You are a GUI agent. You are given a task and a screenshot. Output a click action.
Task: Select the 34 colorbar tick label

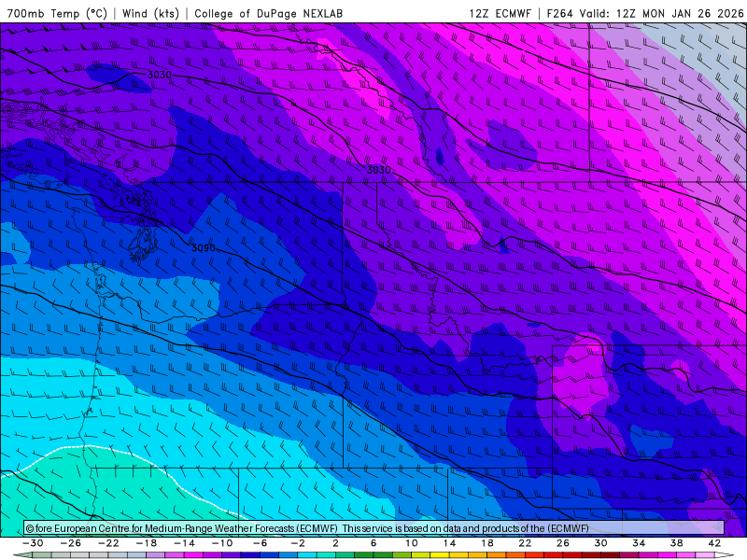pyautogui.click(x=639, y=543)
